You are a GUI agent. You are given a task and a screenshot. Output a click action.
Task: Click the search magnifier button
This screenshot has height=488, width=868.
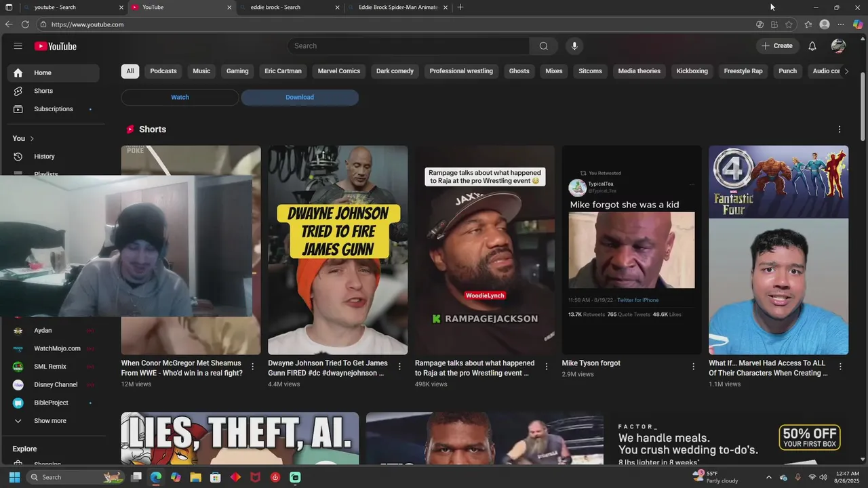tap(543, 46)
